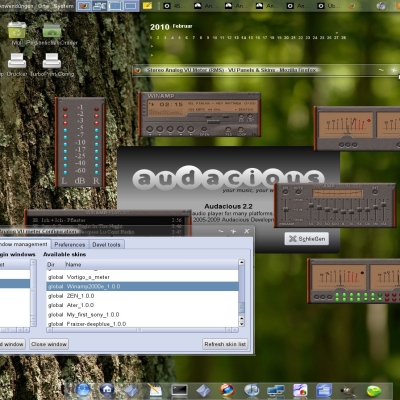Click the home folder icon in the dock
The image size is (400, 400).
tap(107, 390)
